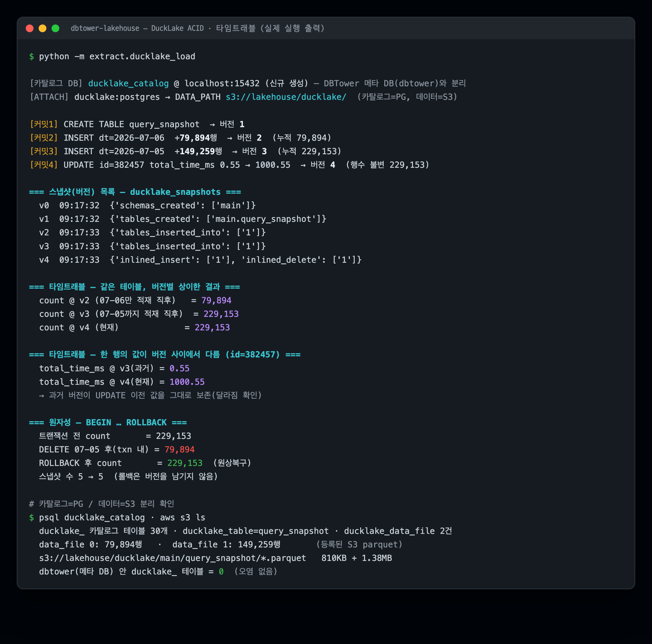The width and height of the screenshot is (652, 644).
Task: Click the red close window button
Action: tap(30, 28)
